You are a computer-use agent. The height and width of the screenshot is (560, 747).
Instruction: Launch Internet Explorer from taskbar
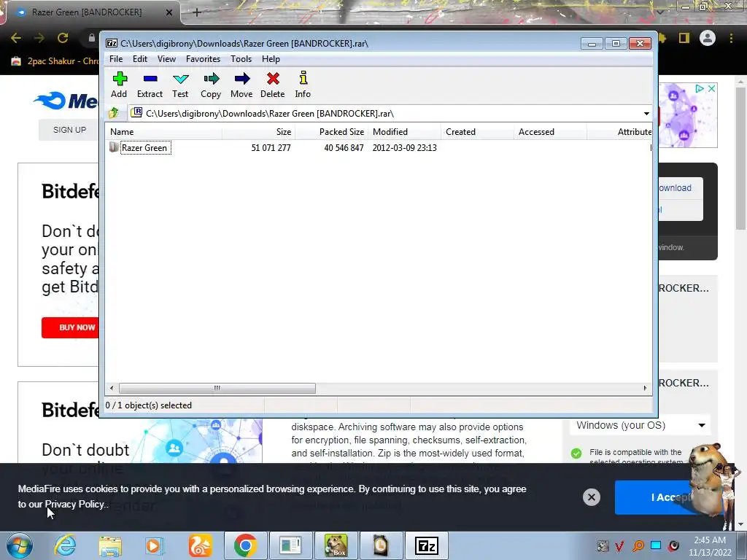[x=64, y=545]
